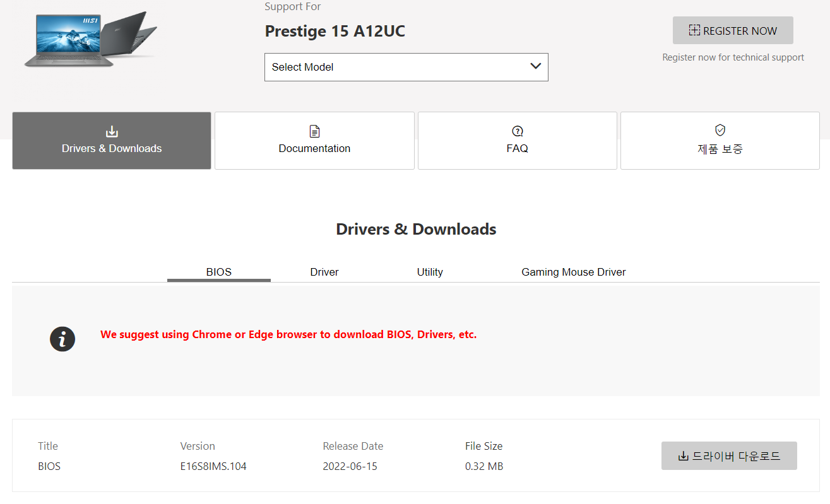Click the Prestige 15 laptop product image
The height and width of the screenshot is (504, 830).
click(90, 38)
